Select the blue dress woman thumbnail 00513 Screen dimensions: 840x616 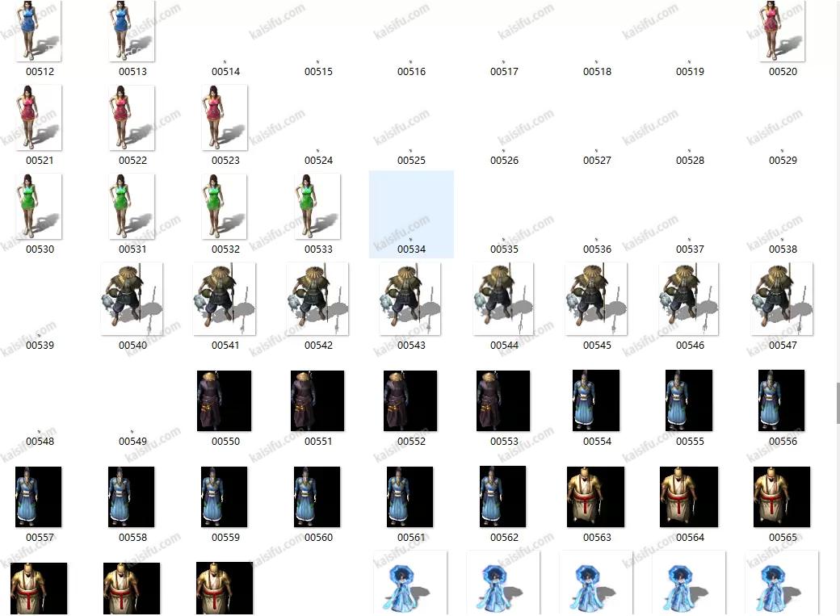tap(132, 31)
